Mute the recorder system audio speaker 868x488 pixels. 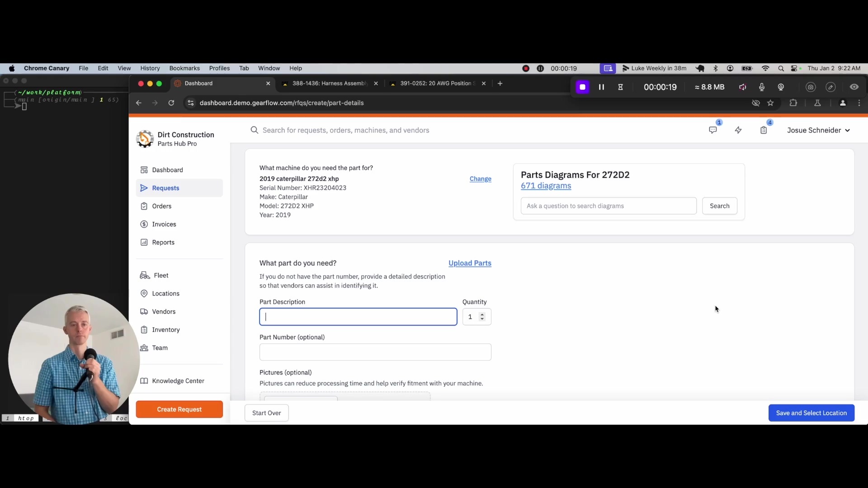click(x=742, y=87)
